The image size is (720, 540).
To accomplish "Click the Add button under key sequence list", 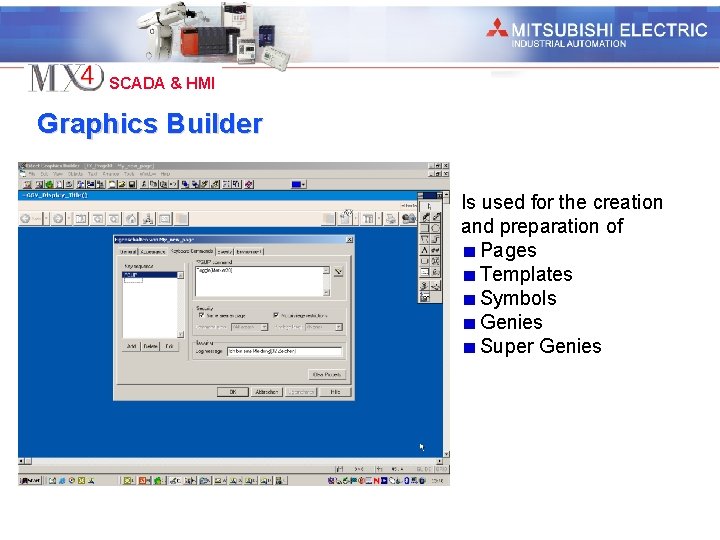I will click(x=131, y=346).
